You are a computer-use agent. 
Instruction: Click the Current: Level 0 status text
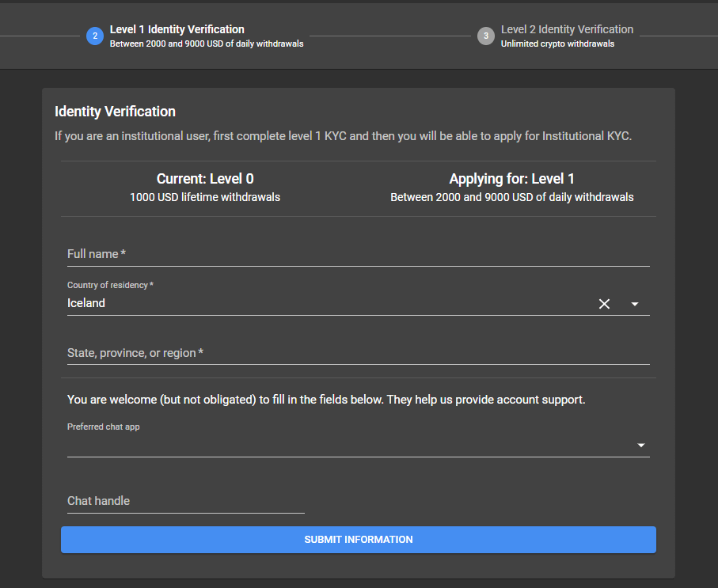point(205,179)
